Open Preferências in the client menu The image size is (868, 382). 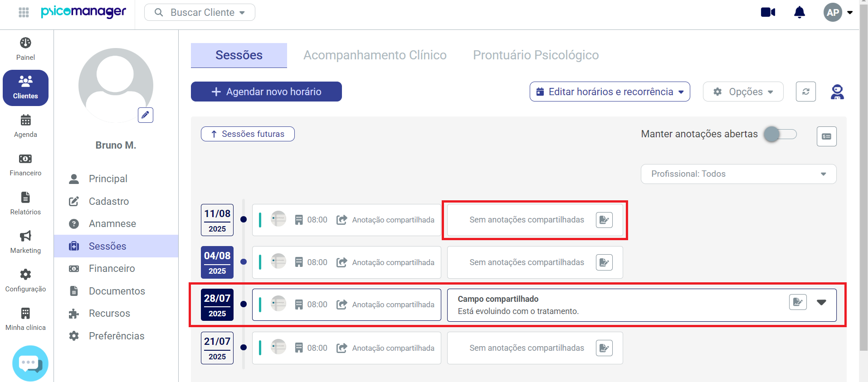116,336
